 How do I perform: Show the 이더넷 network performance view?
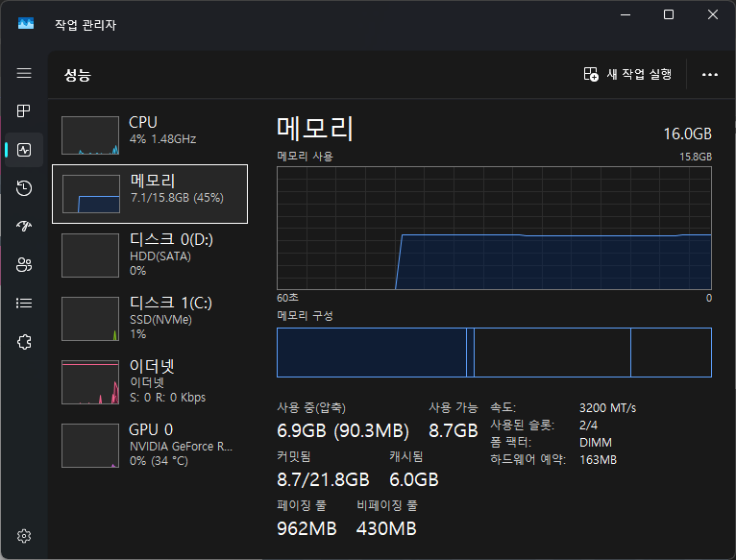point(149,381)
